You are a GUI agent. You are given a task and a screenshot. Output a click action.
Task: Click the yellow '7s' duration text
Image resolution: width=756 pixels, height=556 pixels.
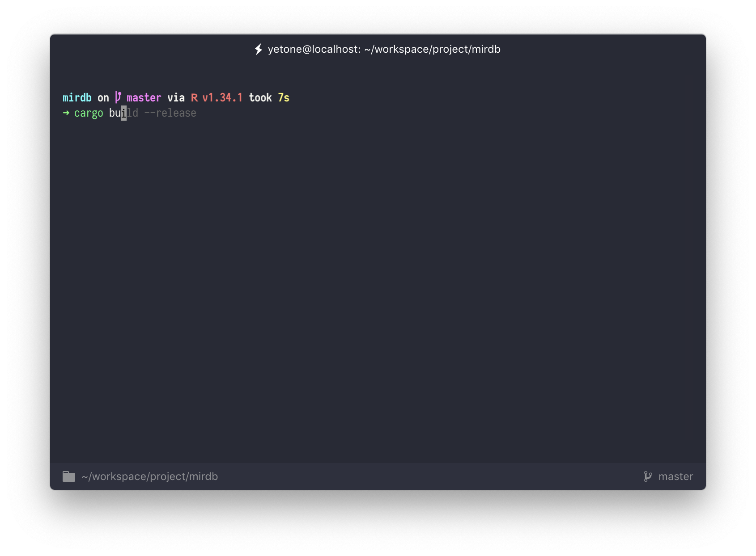284,97
